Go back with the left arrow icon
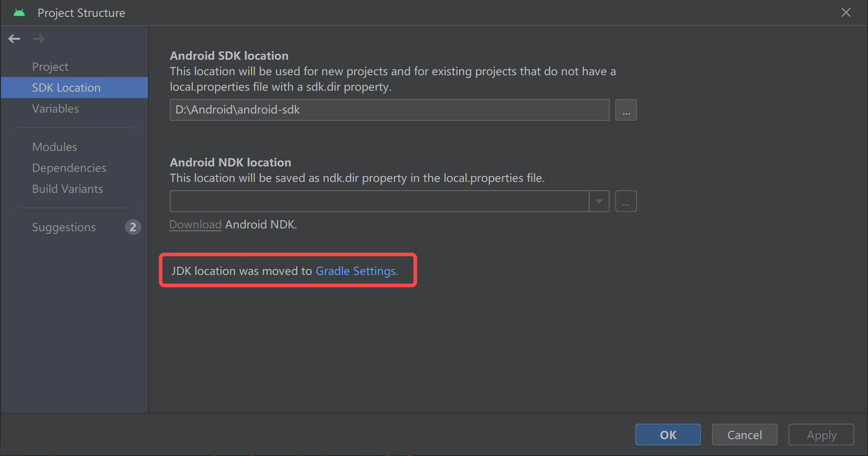This screenshot has height=456, width=868. pos(14,39)
